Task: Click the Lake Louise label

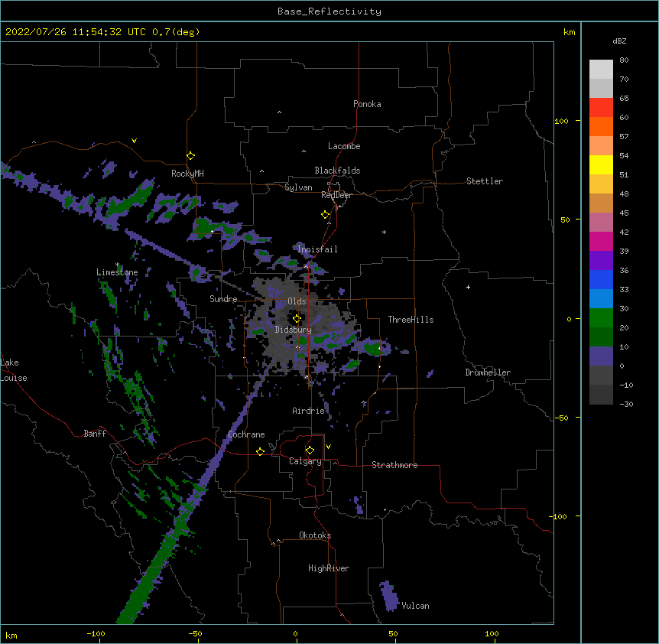Action: 14,370
